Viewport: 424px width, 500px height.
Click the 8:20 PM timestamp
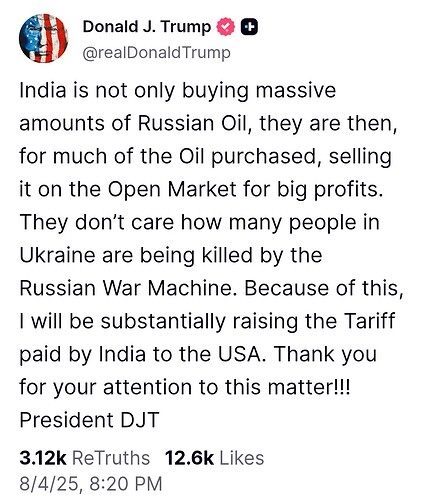click(x=126, y=484)
